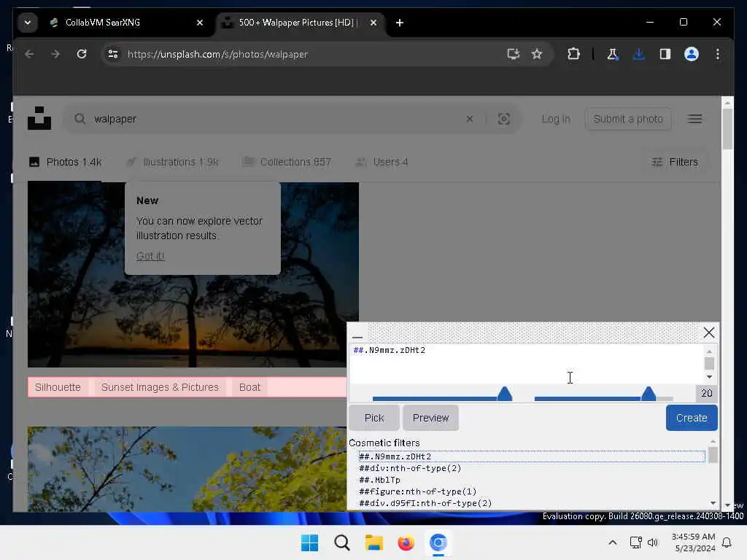
Task: Open the Chrome three-dot menu
Action: pyautogui.click(x=718, y=54)
